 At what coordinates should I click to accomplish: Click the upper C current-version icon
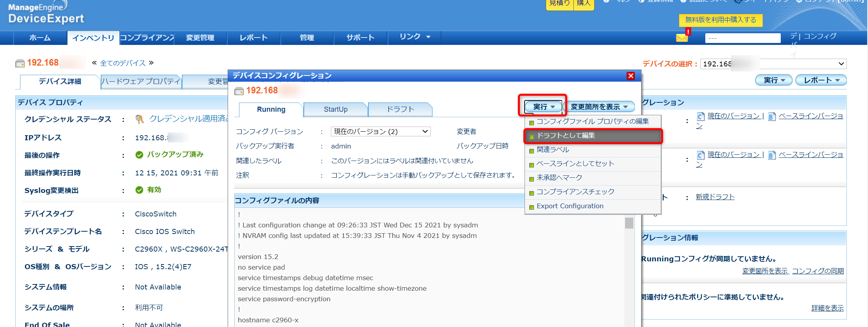pyautogui.click(x=701, y=116)
